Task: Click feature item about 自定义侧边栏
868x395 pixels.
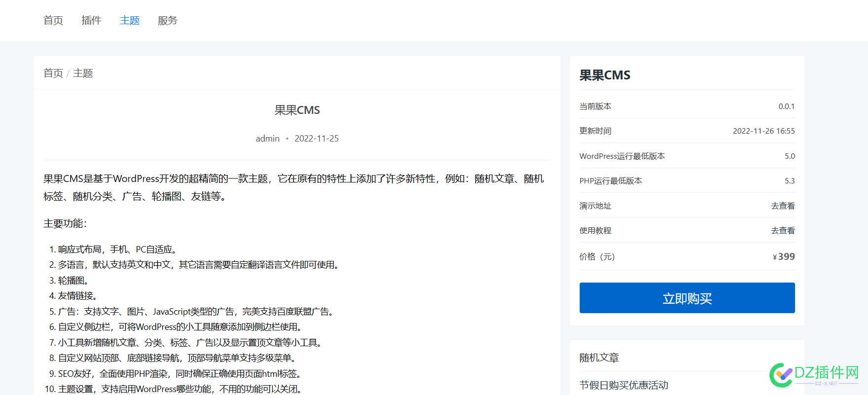Action: pyautogui.click(x=180, y=327)
